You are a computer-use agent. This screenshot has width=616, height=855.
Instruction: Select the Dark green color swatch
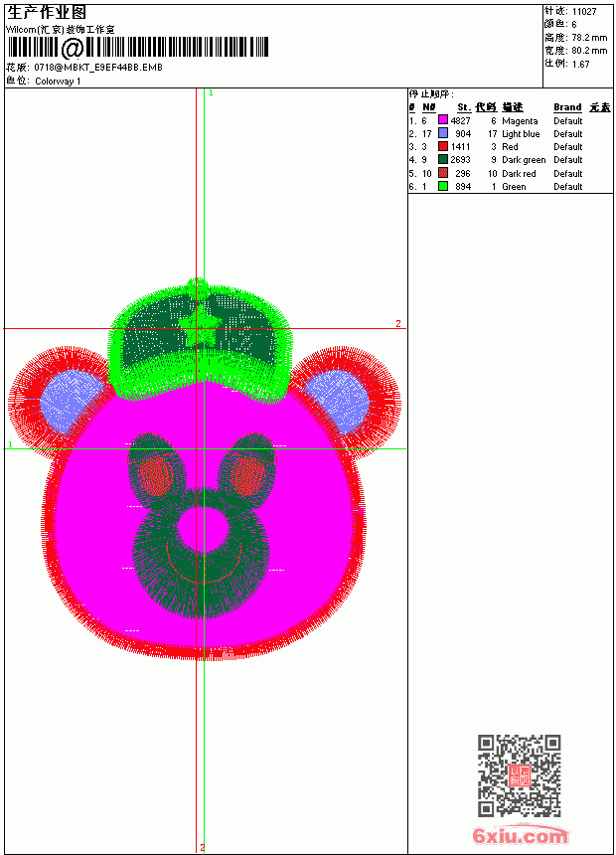pyautogui.click(x=443, y=160)
